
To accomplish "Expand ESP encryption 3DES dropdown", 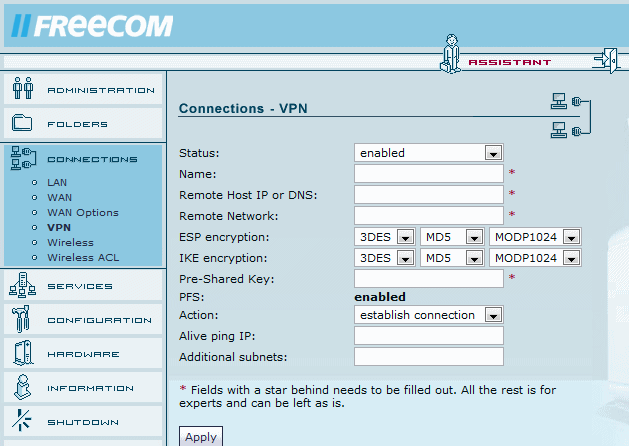I will pyautogui.click(x=405, y=237).
